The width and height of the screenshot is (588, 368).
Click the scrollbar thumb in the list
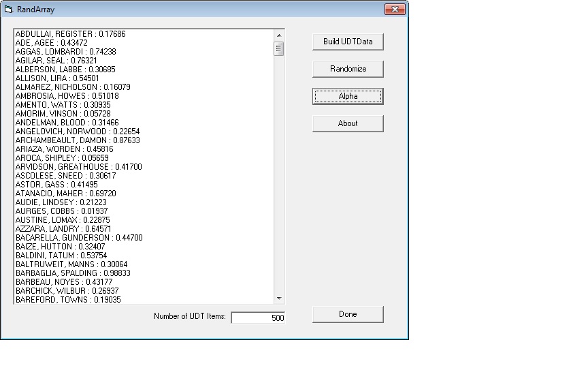279,48
